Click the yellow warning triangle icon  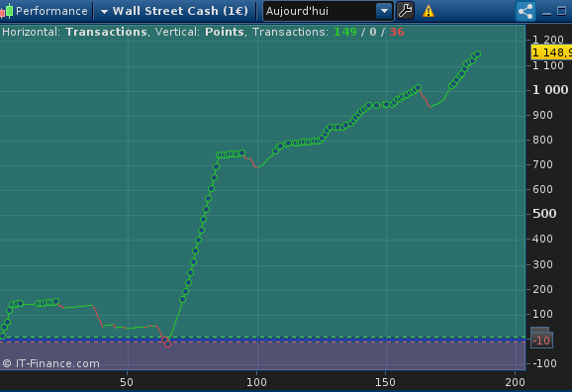click(429, 11)
